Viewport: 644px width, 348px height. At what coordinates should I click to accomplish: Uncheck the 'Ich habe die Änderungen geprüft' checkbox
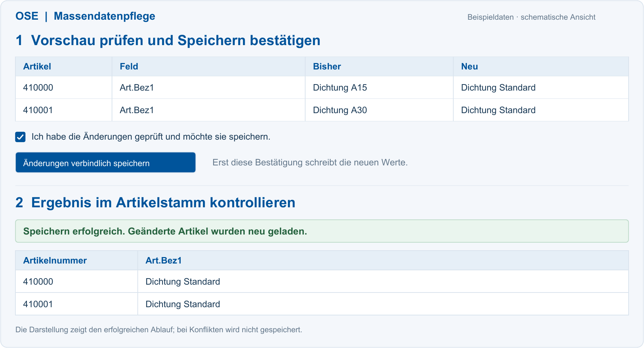pyautogui.click(x=20, y=137)
